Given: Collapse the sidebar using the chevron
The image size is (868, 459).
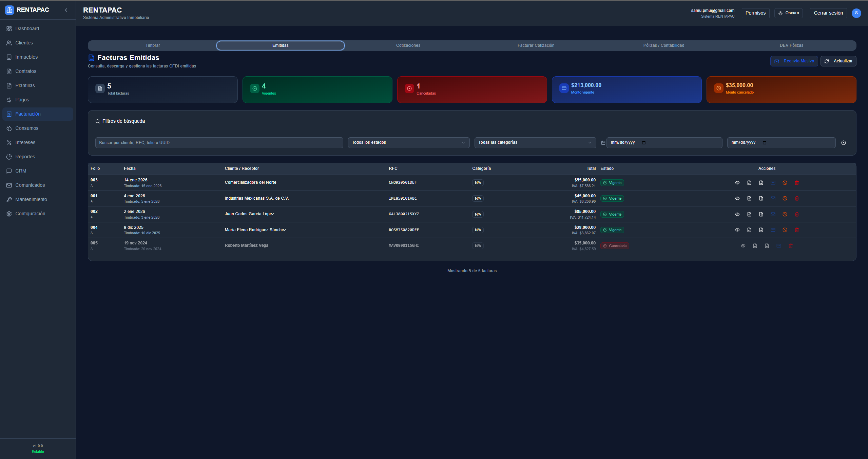Looking at the screenshot, I should coord(66,10).
